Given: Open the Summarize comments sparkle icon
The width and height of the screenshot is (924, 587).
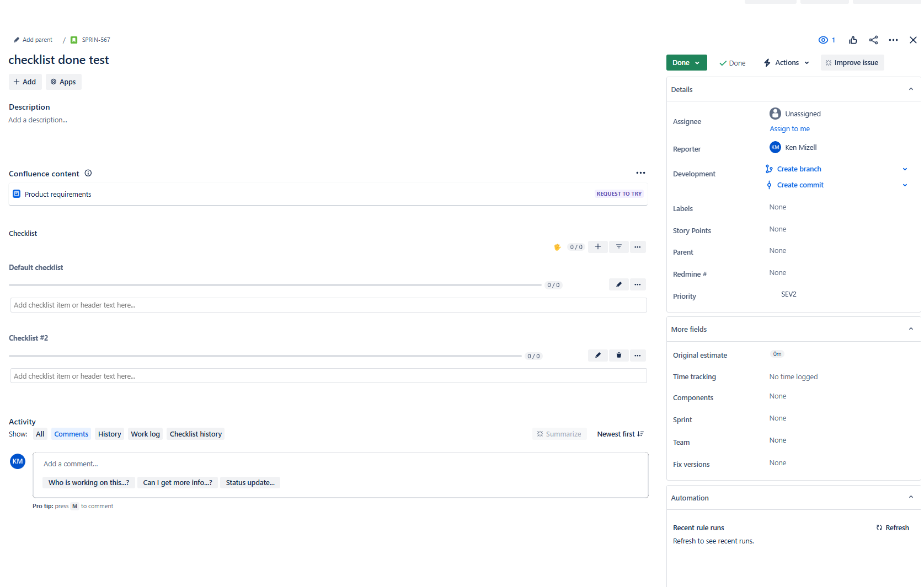Looking at the screenshot, I should pos(540,434).
